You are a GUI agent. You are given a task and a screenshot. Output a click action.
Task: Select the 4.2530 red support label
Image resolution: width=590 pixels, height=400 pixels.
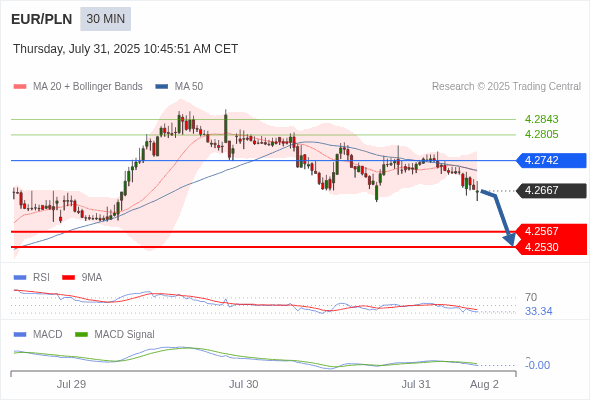tap(551, 247)
